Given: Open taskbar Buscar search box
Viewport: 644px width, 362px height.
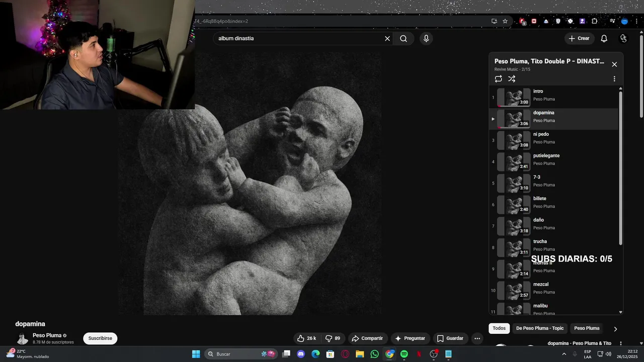Looking at the screenshot, I should (241, 354).
